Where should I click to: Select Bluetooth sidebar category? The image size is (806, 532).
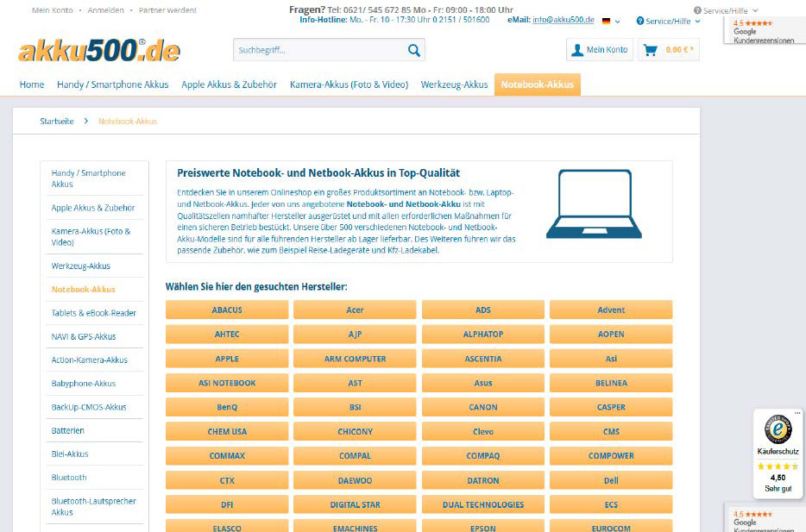(x=94, y=478)
